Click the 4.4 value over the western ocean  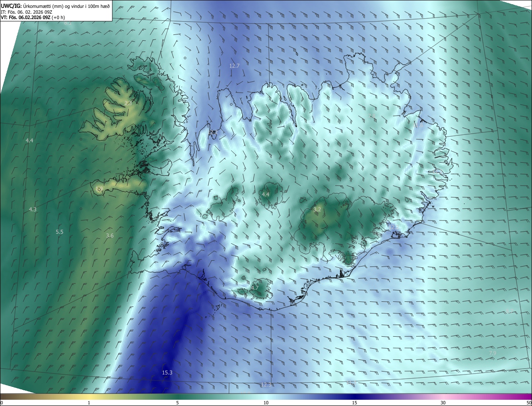coord(29,140)
